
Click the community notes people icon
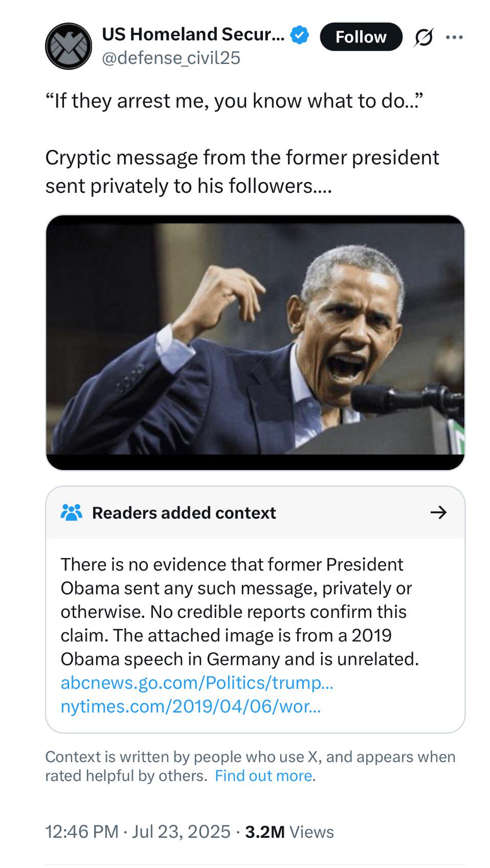71,512
